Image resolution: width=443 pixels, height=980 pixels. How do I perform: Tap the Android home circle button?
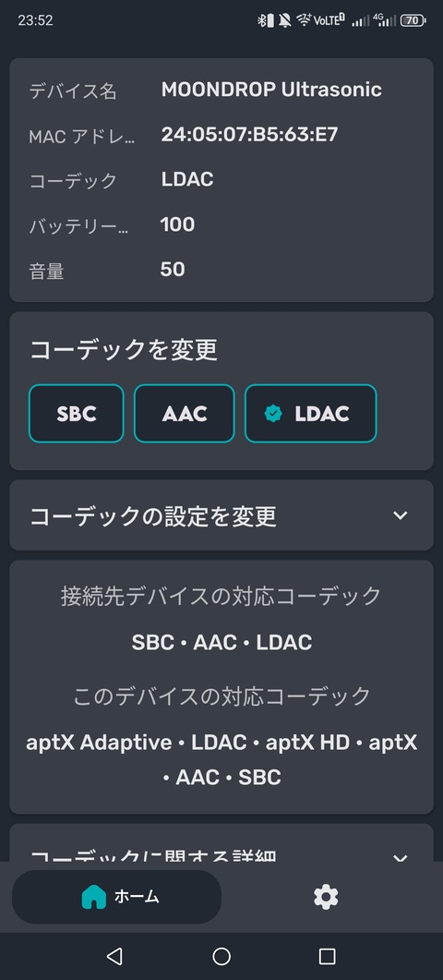coord(221,956)
